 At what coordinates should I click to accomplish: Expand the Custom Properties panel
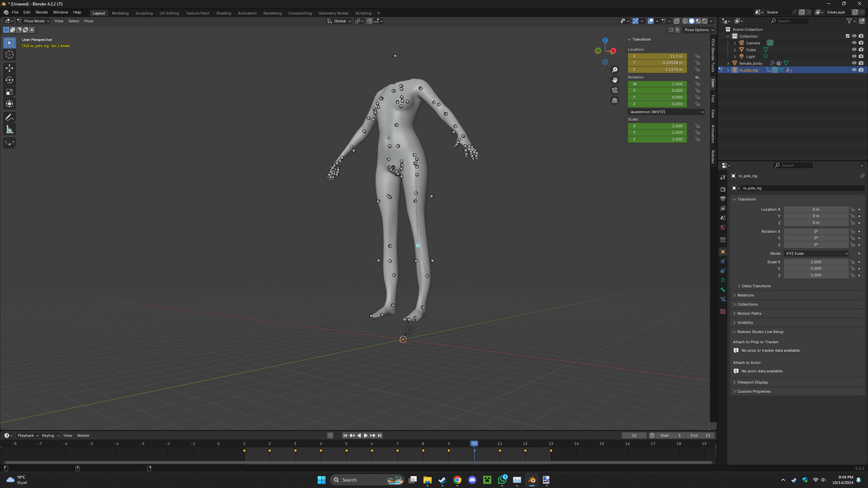pos(754,392)
